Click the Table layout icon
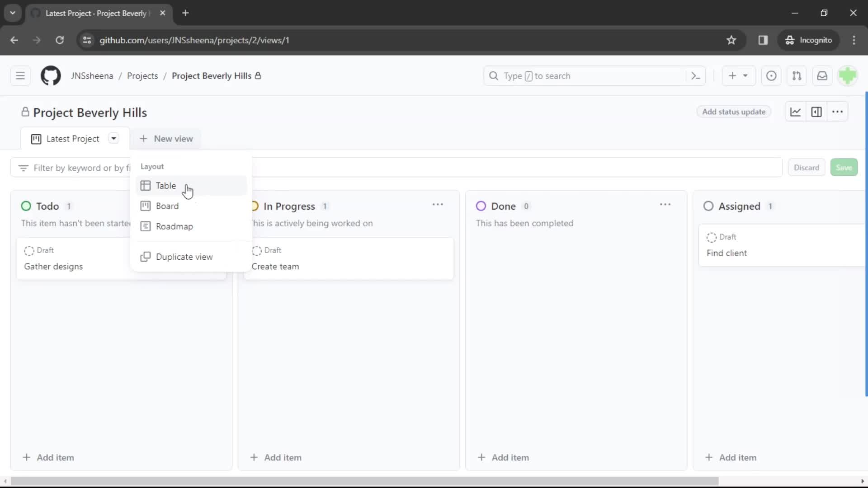 [x=146, y=186]
